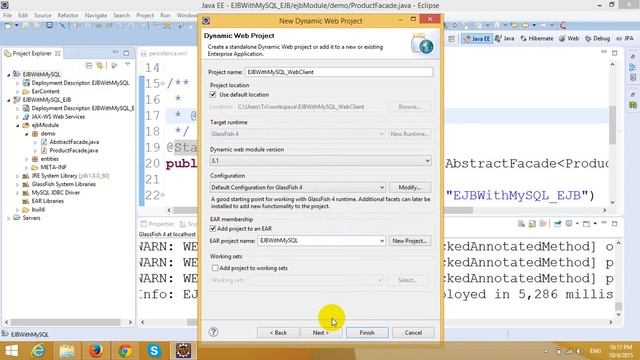Collapse the EJBWithMySQL_EJB project node
640x360 pixels.
tap(9, 100)
